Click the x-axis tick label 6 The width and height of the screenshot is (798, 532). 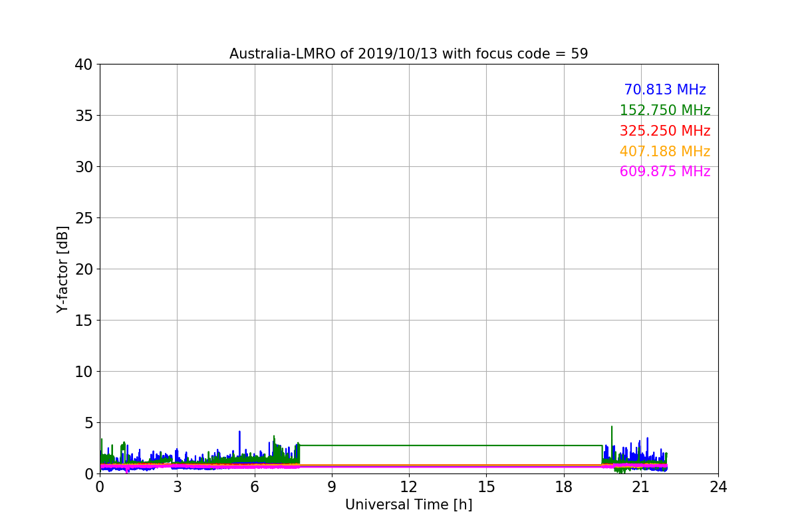pyautogui.click(x=254, y=487)
